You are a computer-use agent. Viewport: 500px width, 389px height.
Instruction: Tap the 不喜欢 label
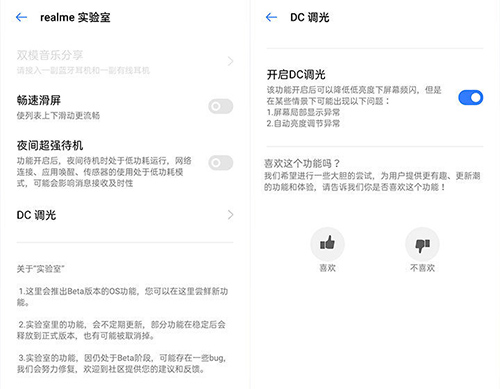tap(422, 268)
